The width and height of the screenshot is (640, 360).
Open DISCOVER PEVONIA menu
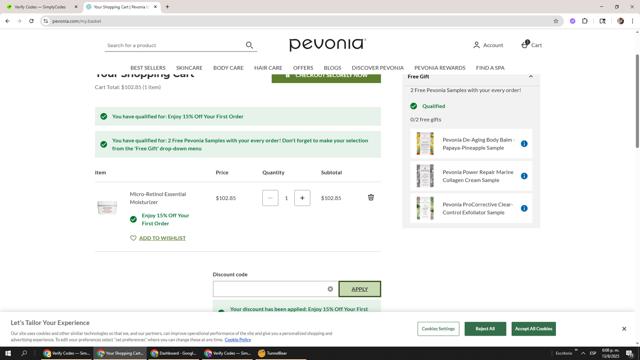point(378,68)
